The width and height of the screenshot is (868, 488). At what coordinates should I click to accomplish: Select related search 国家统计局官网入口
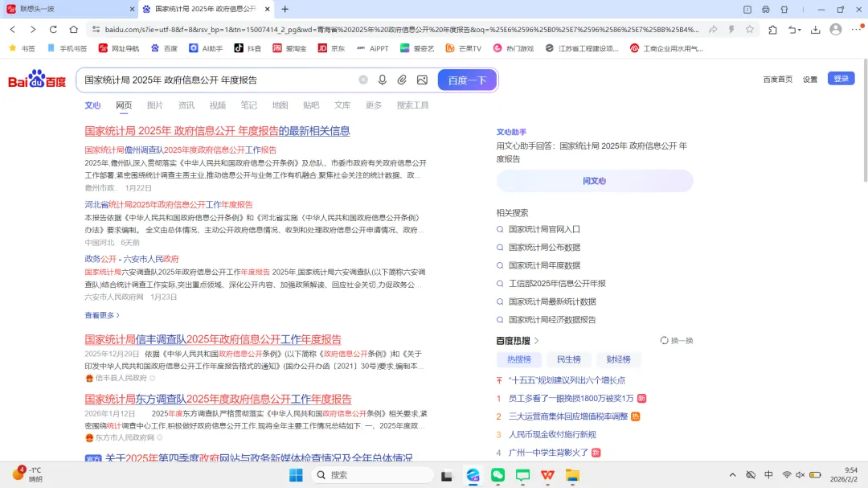coord(544,229)
